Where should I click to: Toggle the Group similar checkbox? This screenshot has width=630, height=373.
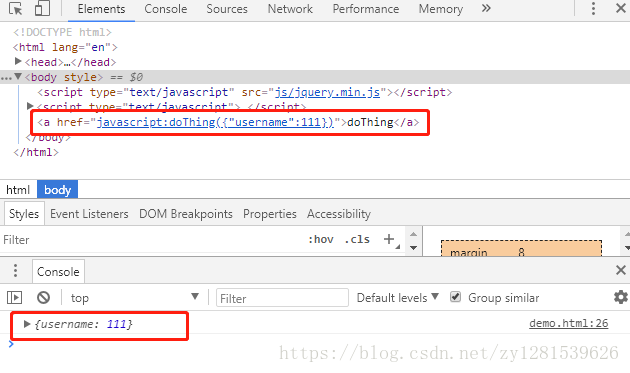(x=455, y=297)
